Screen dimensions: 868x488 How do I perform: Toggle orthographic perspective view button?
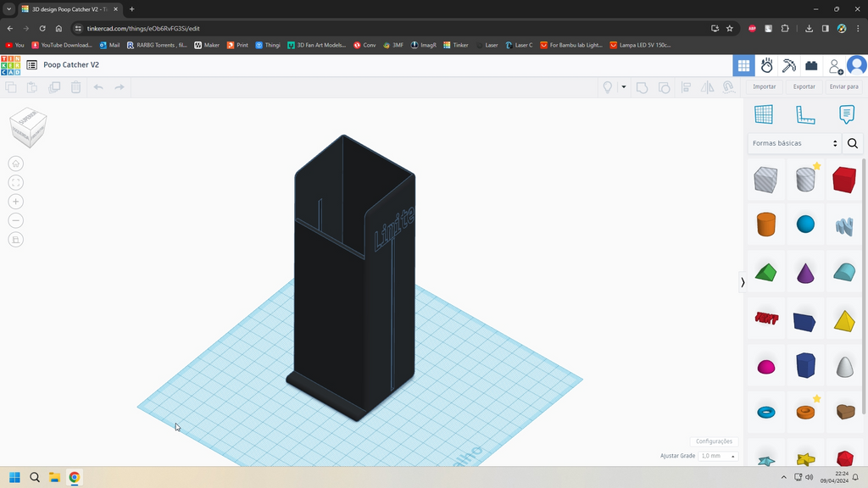coord(15,240)
